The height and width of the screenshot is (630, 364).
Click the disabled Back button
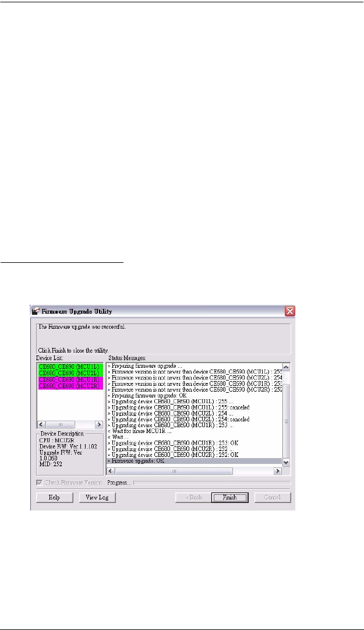pyautogui.click(x=194, y=497)
